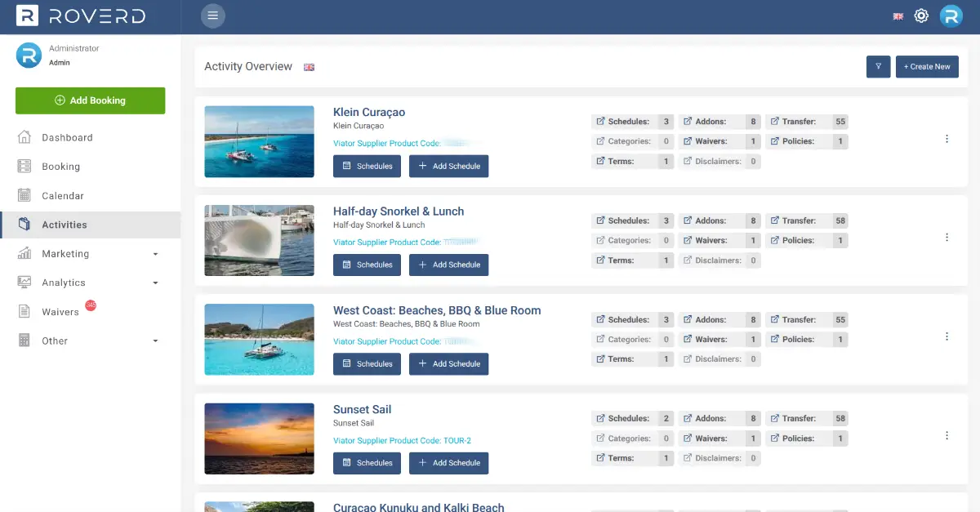Image resolution: width=980 pixels, height=512 pixels.
Task: Click Add Schedule for Half-day Snorkel & Lunch
Action: coord(448,265)
